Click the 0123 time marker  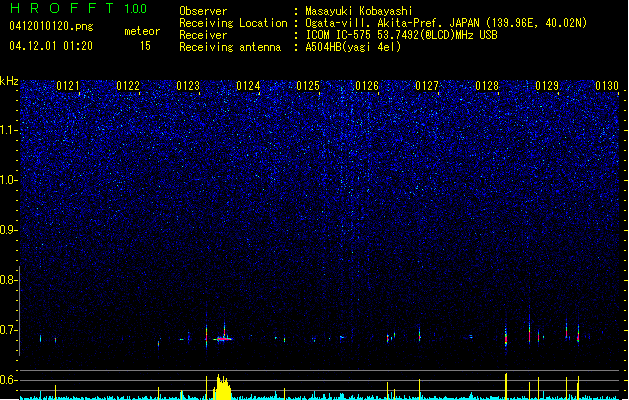pos(188,86)
